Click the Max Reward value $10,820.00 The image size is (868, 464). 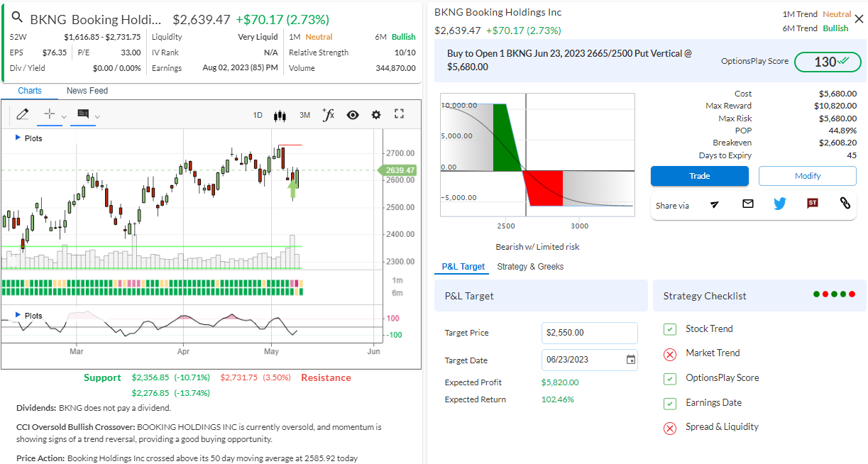coord(835,106)
